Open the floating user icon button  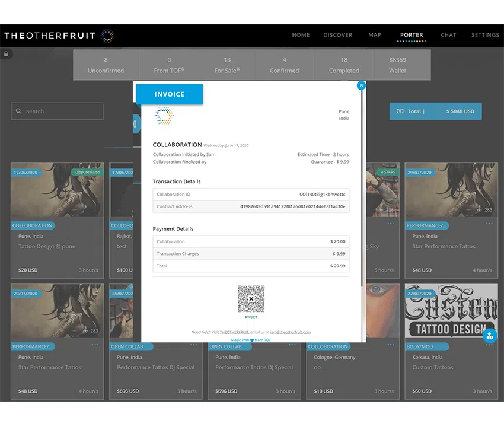[x=490, y=336]
